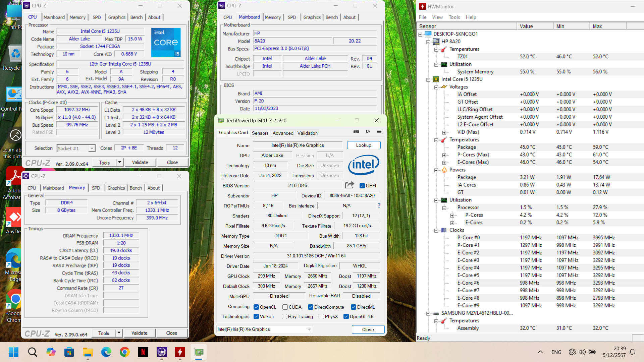Open the notifications bell
The image size is (644, 362).
(x=632, y=352)
